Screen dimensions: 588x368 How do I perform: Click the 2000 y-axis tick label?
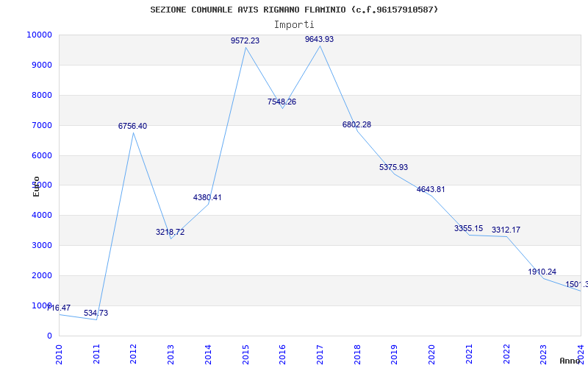point(41,275)
